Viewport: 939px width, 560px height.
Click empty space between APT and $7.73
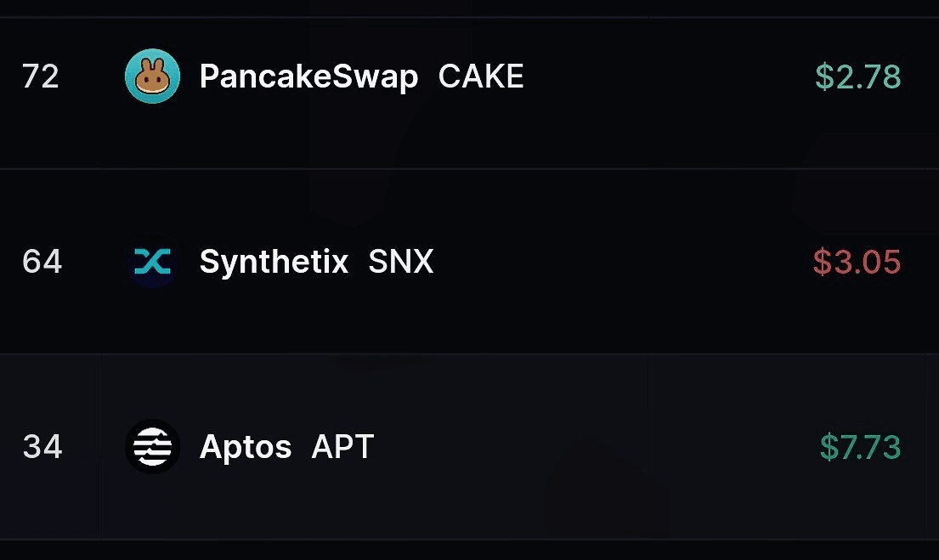597,447
